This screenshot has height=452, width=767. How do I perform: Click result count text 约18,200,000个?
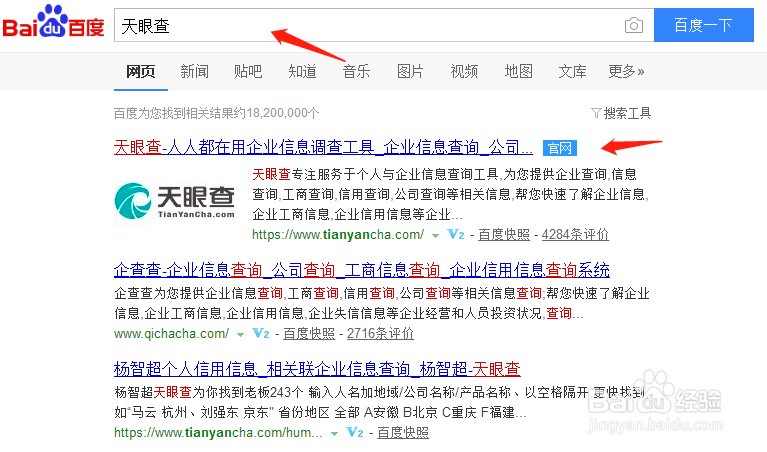(276, 113)
